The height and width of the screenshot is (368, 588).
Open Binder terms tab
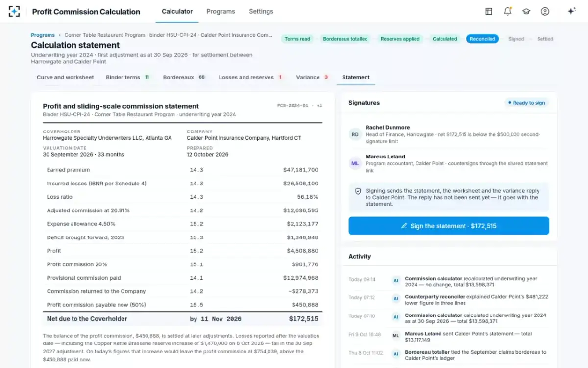click(128, 77)
